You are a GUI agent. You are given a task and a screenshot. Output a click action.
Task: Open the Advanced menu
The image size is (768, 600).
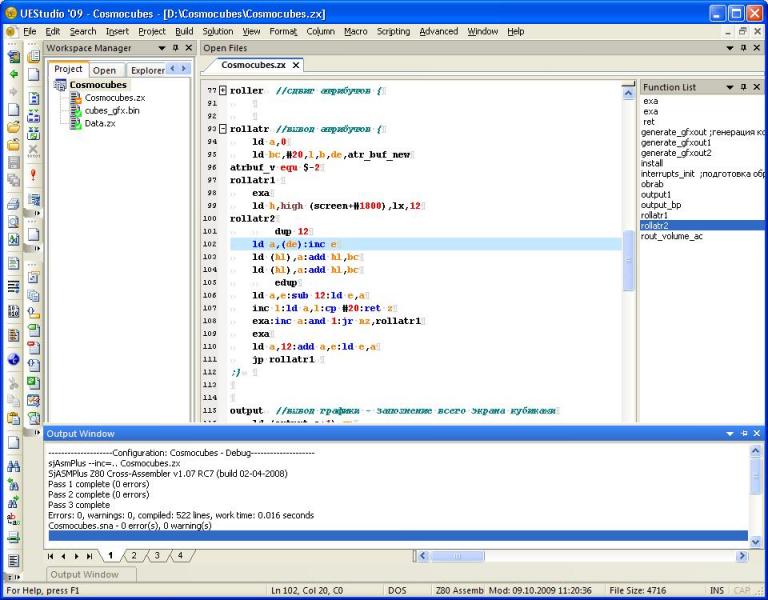tap(438, 31)
